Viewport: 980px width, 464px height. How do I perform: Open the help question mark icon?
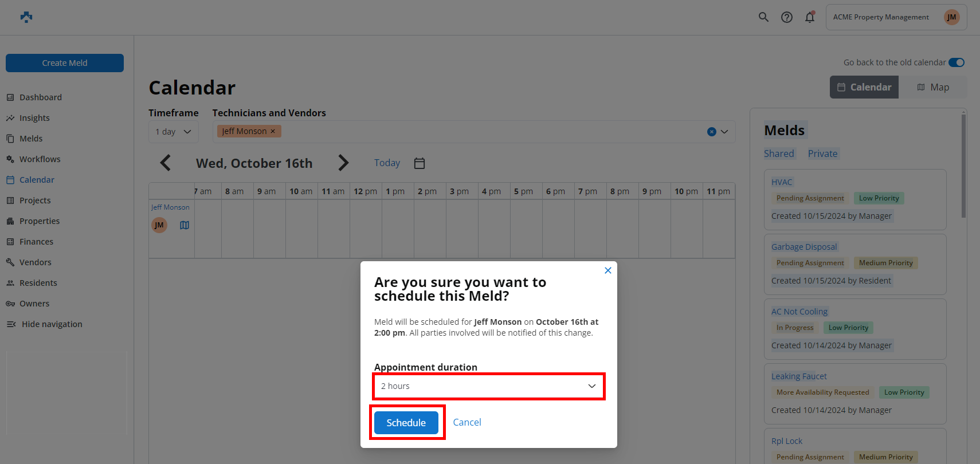click(x=787, y=17)
